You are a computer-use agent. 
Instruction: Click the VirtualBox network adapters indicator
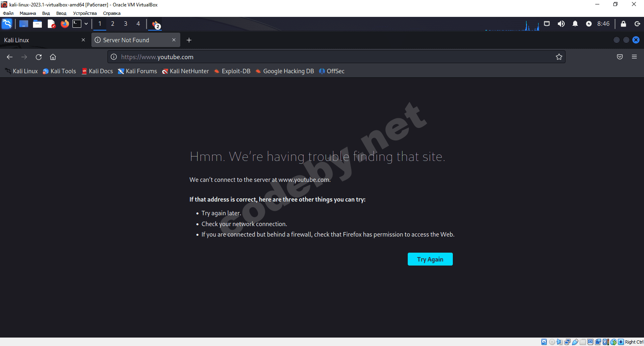(567, 342)
